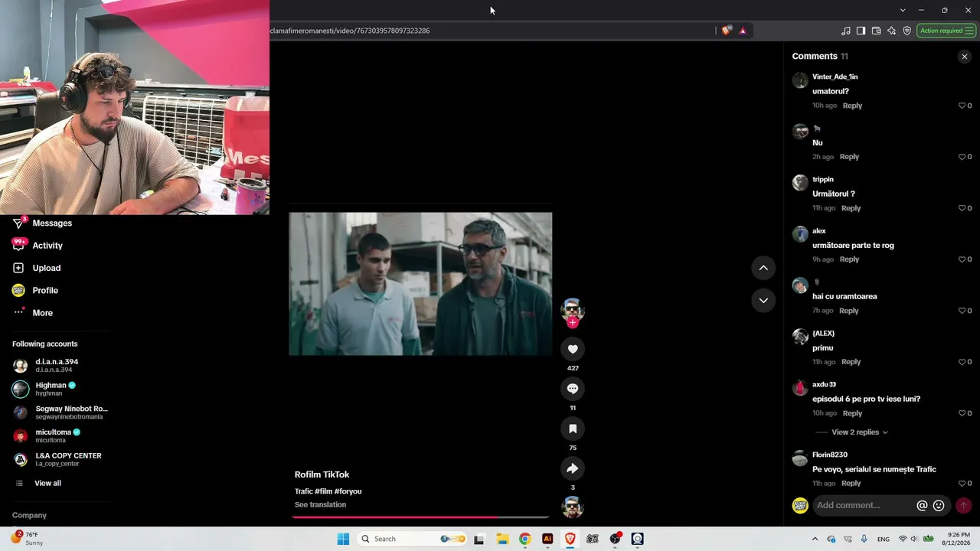Close the Comments panel

tap(964, 57)
